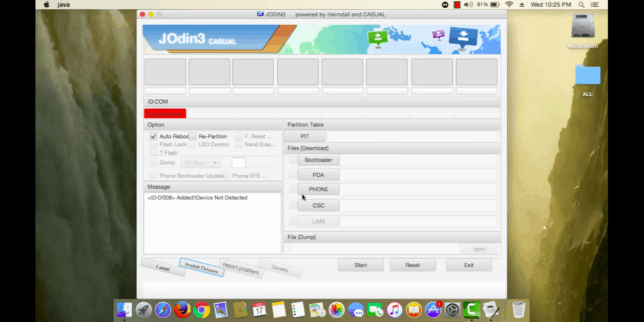The height and width of the screenshot is (322, 644).
Task: Click the CSC file button
Action: pyautogui.click(x=318, y=206)
